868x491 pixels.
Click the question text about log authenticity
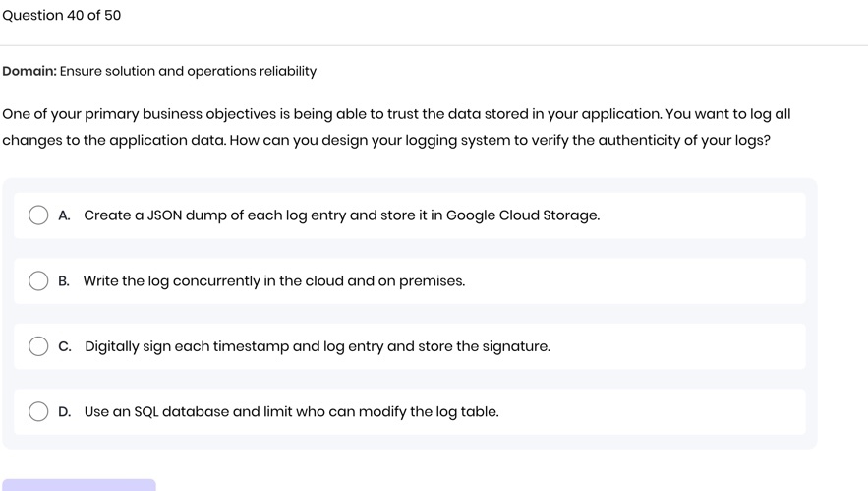coord(393,127)
